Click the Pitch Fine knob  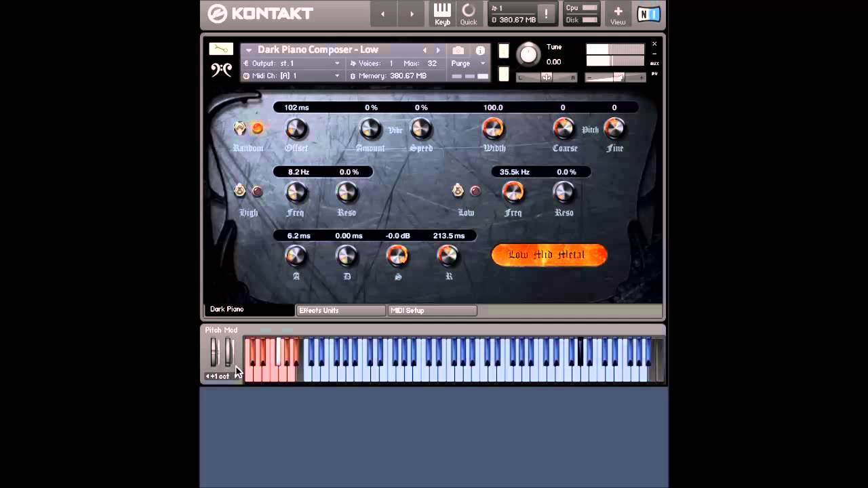click(614, 129)
